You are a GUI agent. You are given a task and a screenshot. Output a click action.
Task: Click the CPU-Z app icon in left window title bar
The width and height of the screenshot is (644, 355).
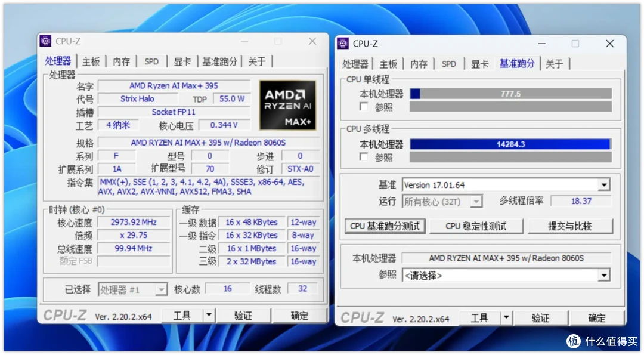[45, 41]
